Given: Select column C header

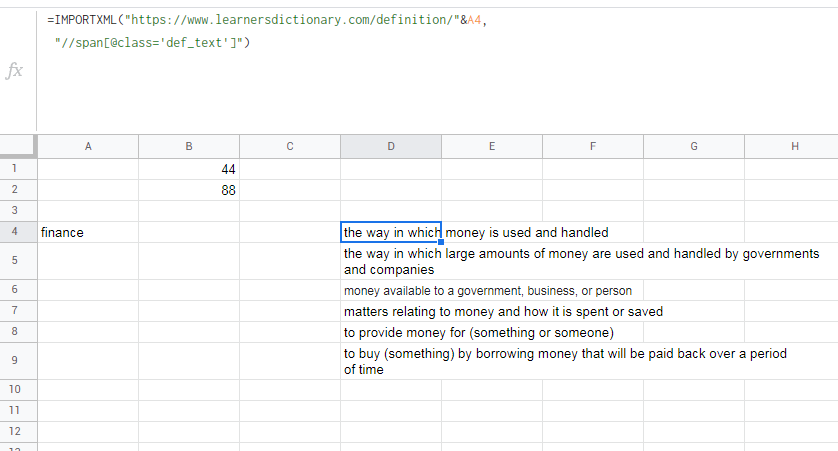Looking at the screenshot, I should pos(290,146).
